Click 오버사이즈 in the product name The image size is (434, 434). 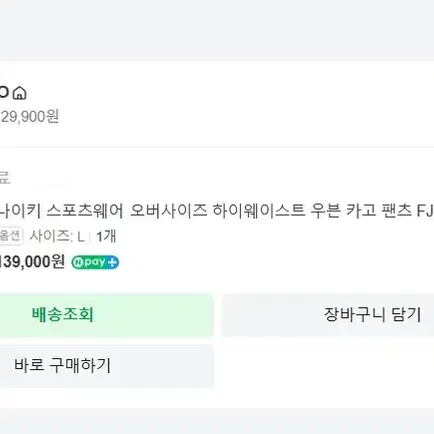[168, 211]
